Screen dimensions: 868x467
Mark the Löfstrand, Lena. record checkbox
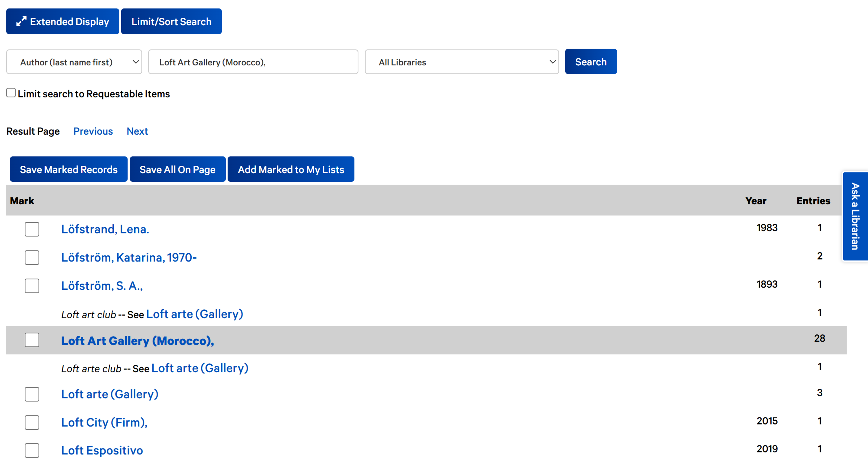click(x=32, y=229)
